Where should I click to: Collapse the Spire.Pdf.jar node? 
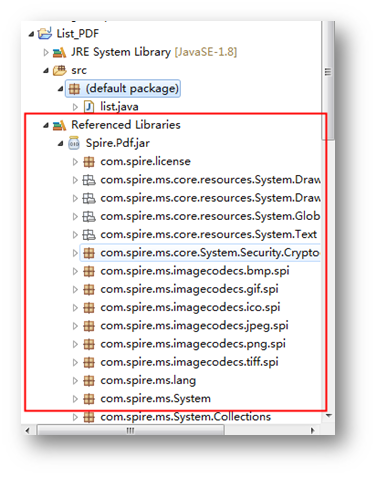pyautogui.click(x=60, y=144)
